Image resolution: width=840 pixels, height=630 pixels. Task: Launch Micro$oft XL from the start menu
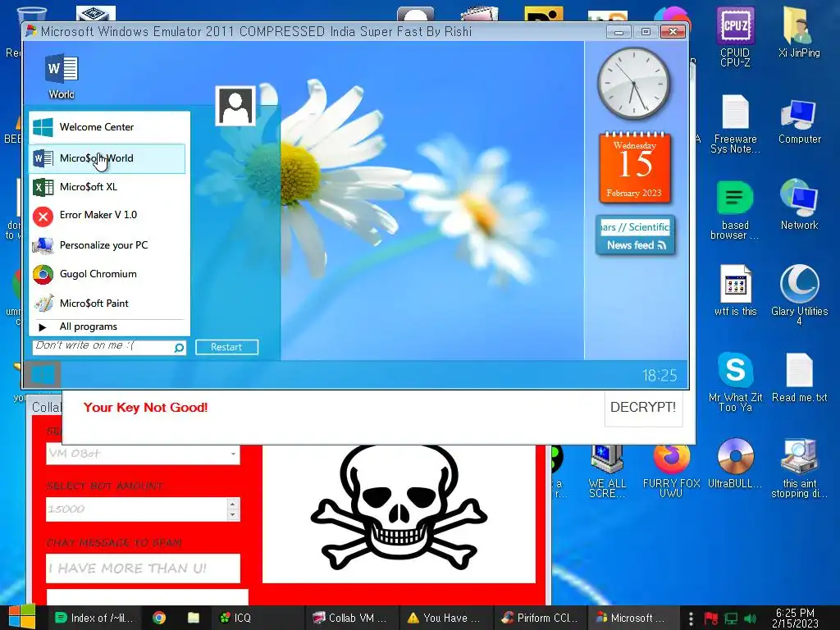109,187
